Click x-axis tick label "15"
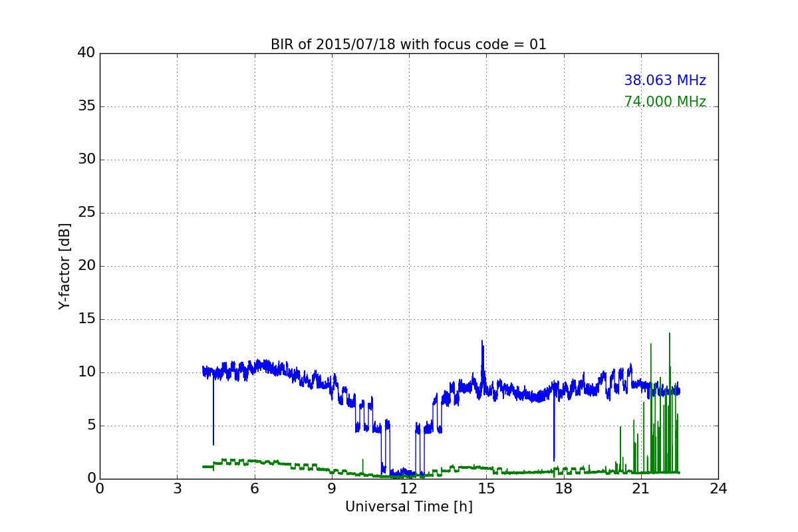The image size is (798, 532). [486, 489]
